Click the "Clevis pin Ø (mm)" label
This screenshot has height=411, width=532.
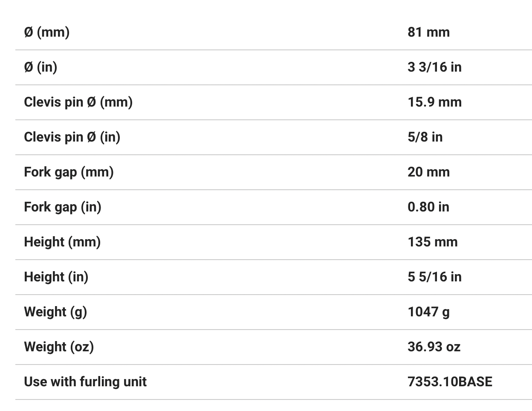[78, 102]
